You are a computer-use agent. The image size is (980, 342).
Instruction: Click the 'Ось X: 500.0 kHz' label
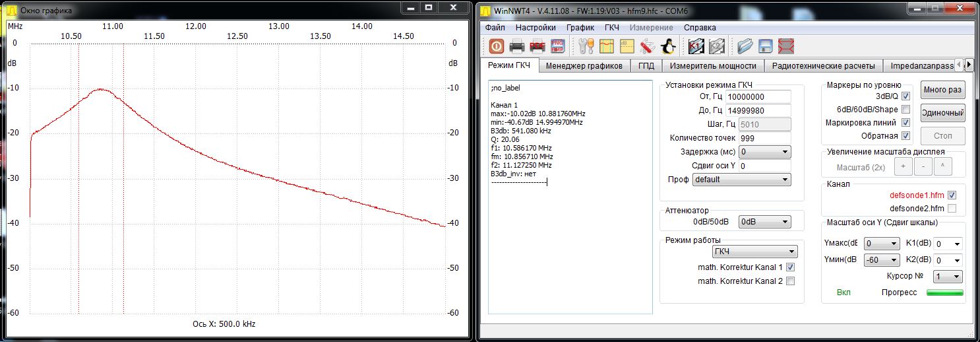pos(224,324)
